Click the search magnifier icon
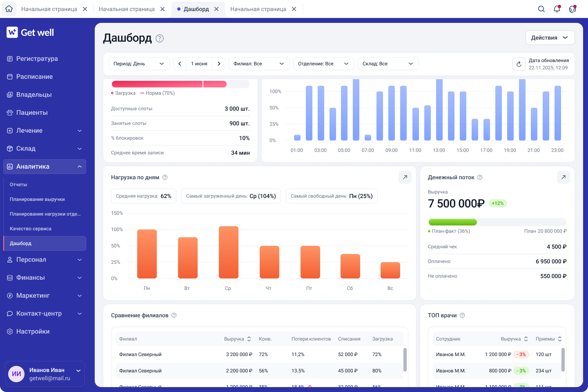 (x=541, y=9)
